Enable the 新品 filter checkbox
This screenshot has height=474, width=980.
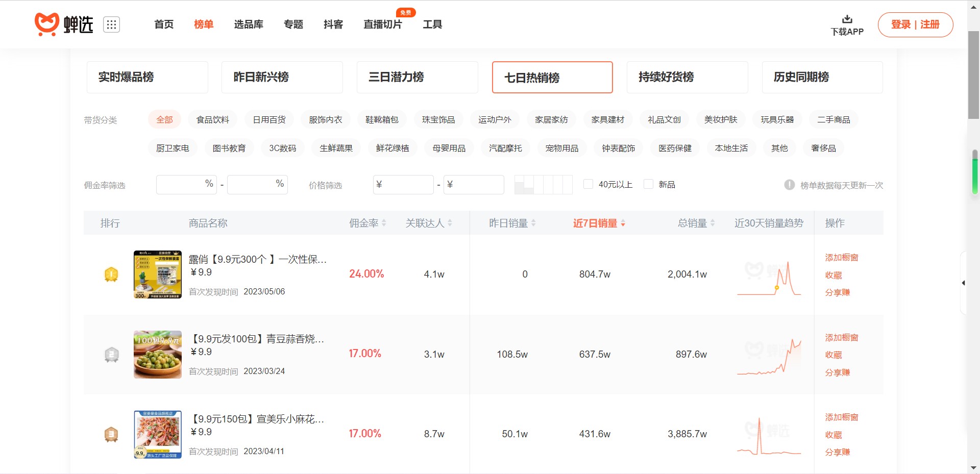point(649,184)
